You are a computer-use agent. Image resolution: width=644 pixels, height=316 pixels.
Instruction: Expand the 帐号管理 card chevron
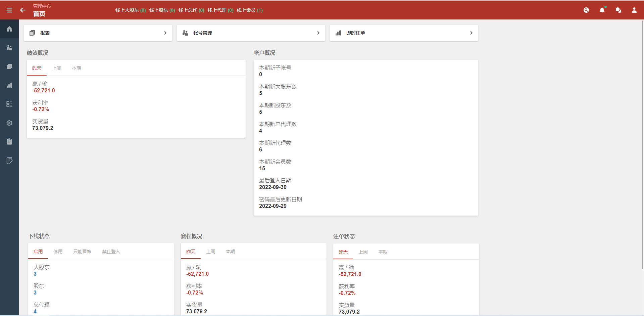318,33
